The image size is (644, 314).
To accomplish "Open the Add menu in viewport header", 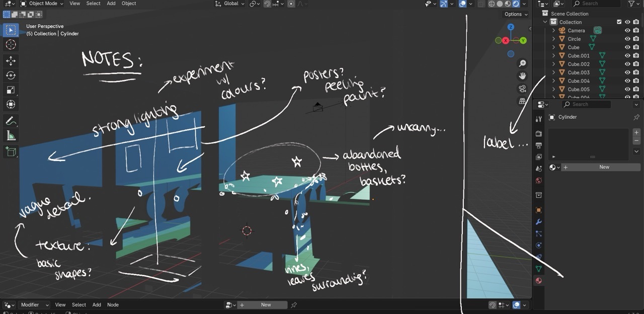I will point(111,4).
